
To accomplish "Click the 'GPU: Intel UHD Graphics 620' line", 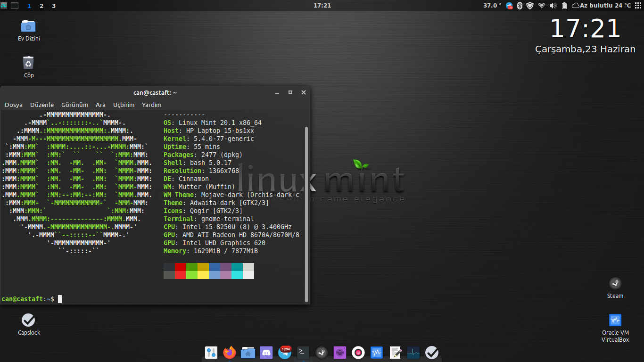I will coord(215,243).
